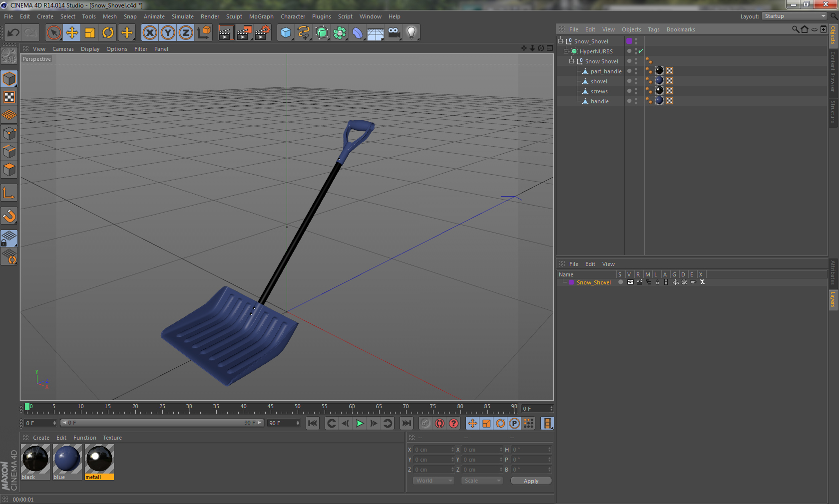The image size is (839, 504).
Task: Activate the Scale tool
Action: [x=90, y=33]
